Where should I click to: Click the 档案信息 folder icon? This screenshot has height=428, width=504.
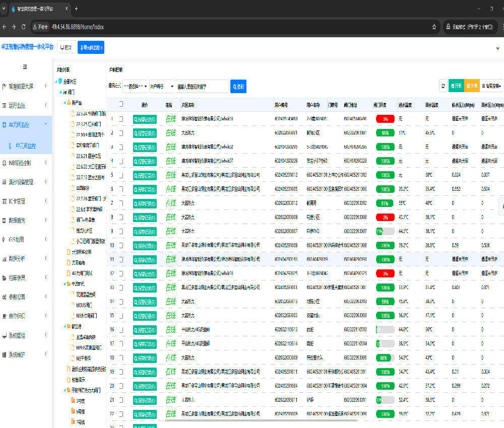(4, 278)
